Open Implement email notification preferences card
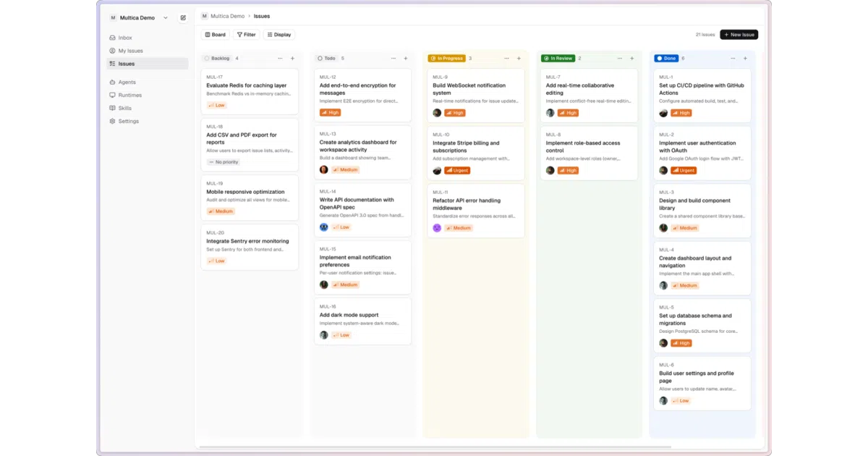The image size is (868, 456). point(362,267)
